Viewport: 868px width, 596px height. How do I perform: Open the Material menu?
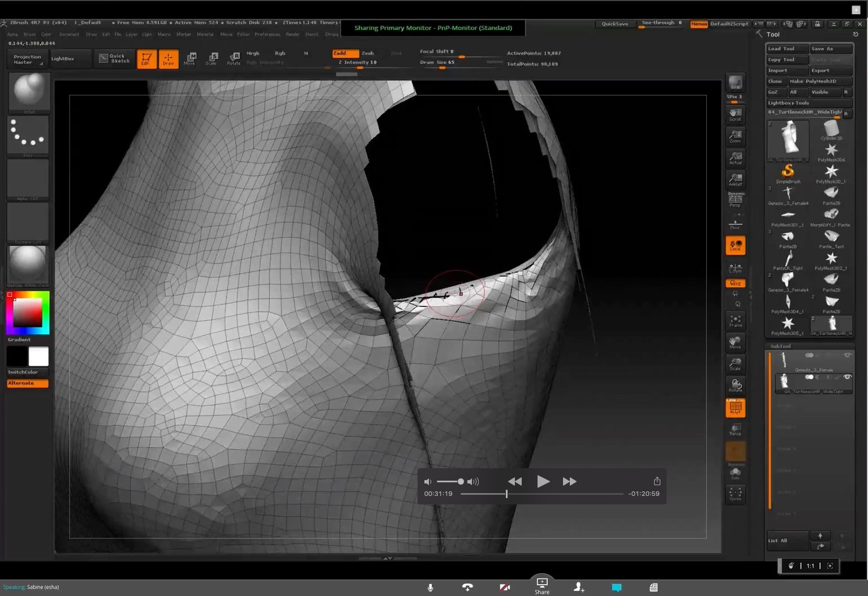(205, 34)
